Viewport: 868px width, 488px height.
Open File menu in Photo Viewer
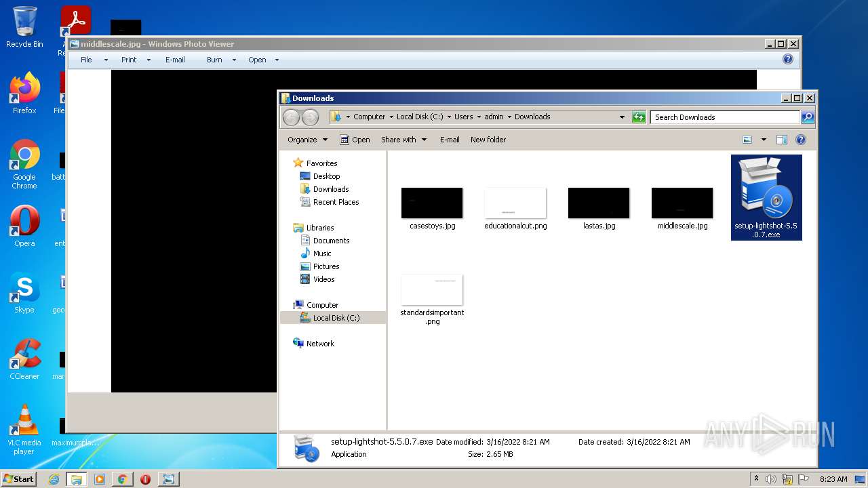86,60
